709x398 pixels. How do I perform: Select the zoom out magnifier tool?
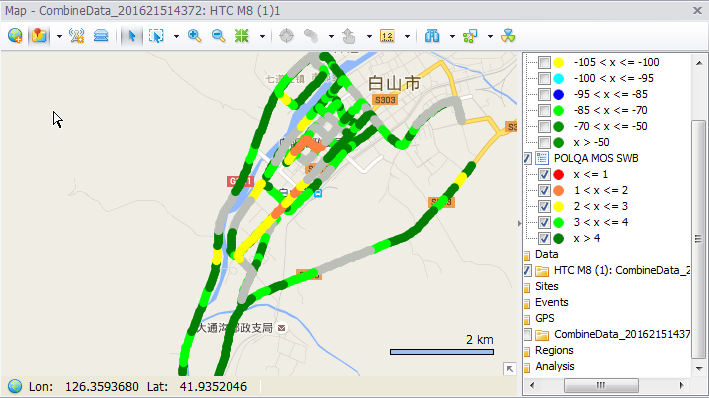click(218, 36)
